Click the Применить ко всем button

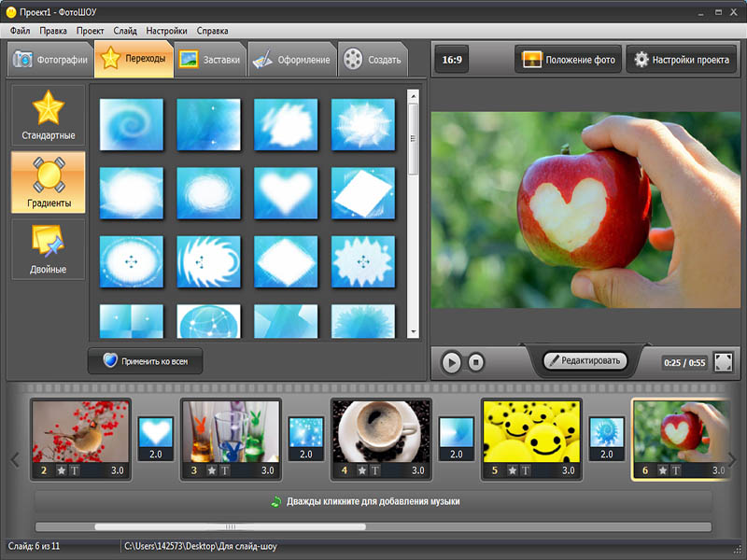tap(145, 361)
